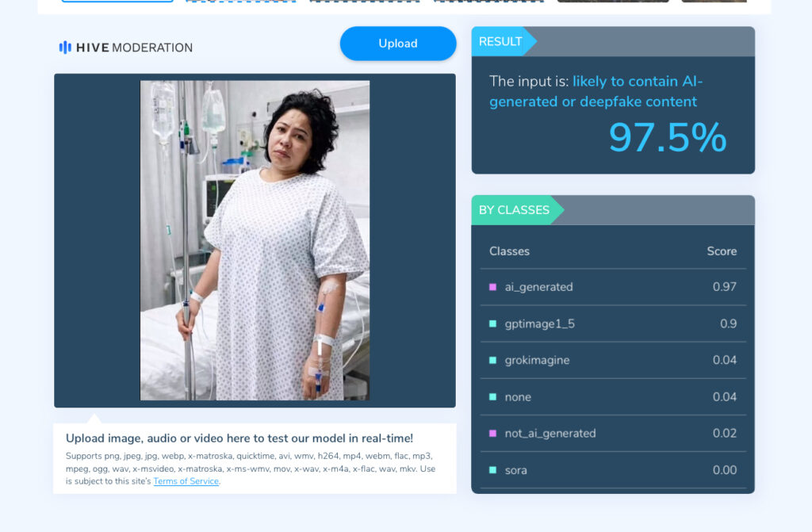The image size is (812, 532).
Task: Click the cyan swatch beside gptimage1_5
Action: pyautogui.click(x=493, y=323)
